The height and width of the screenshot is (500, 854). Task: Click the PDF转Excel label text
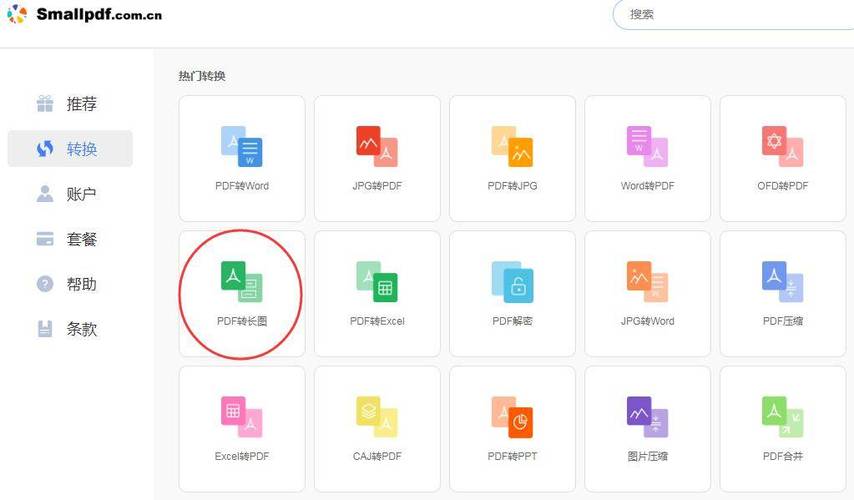tap(377, 321)
